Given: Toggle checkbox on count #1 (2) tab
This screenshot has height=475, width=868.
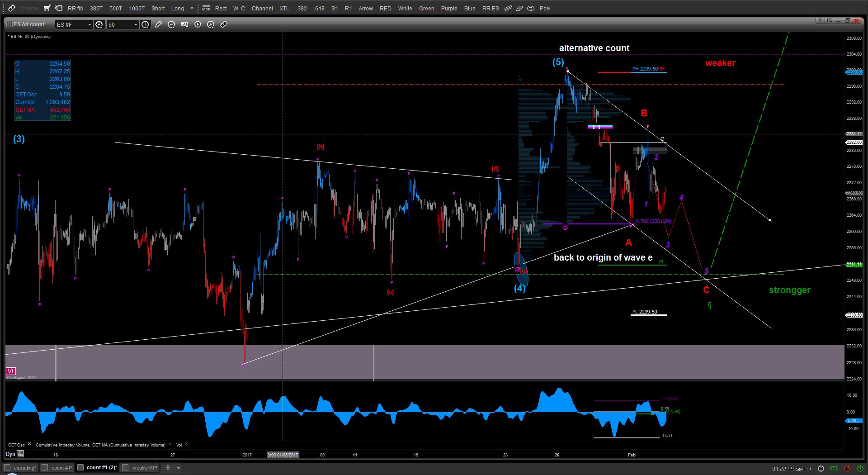Looking at the screenshot, I should click(80, 468).
